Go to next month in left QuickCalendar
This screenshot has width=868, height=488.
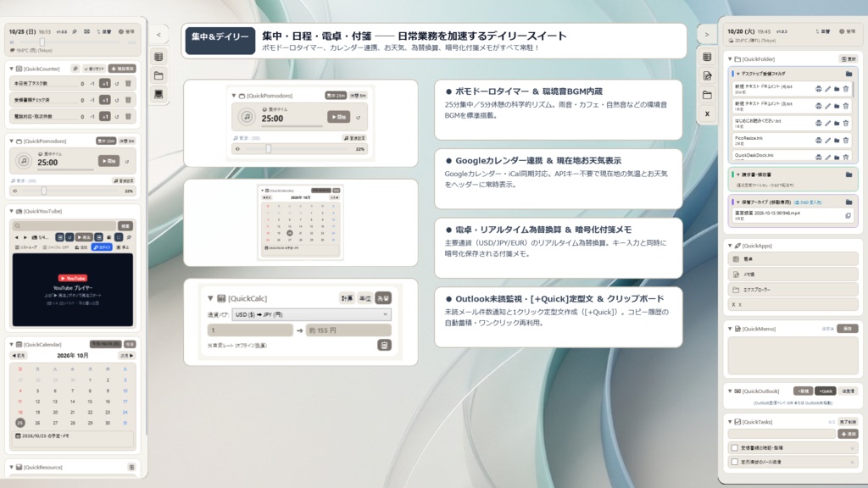(127, 355)
